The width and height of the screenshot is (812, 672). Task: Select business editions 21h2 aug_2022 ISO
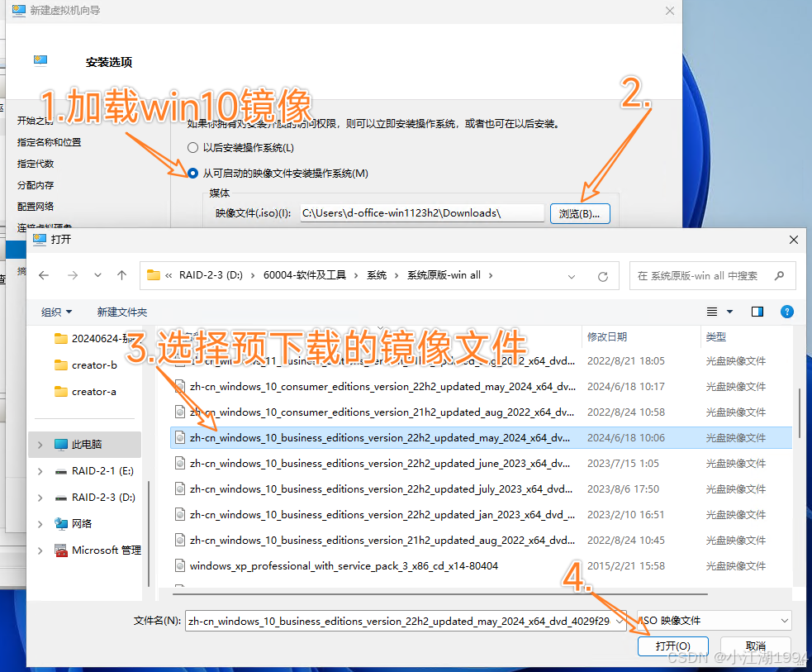[481, 541]
